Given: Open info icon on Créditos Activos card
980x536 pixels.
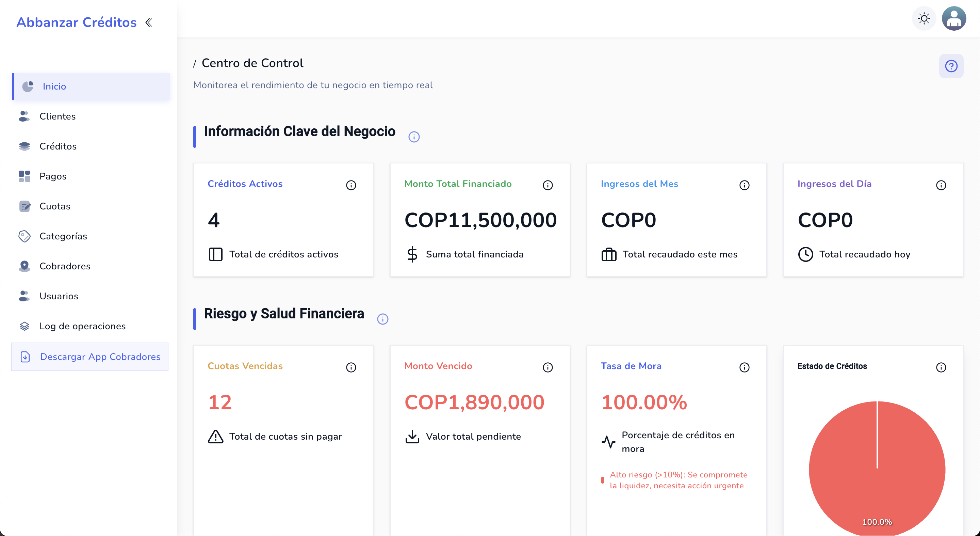Looking at the screenshot, I should click(x=351, y=185).
